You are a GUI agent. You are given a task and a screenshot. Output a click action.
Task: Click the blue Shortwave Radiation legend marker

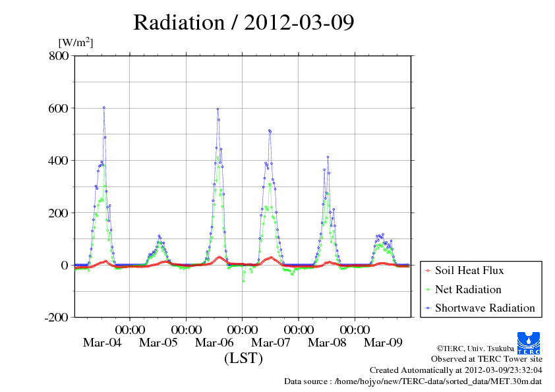point(427,308)
